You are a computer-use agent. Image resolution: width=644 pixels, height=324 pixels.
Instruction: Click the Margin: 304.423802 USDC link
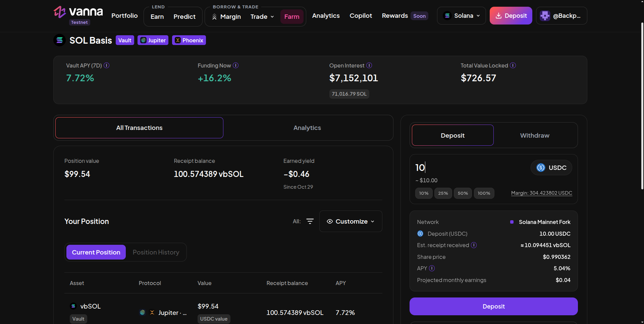542,193
